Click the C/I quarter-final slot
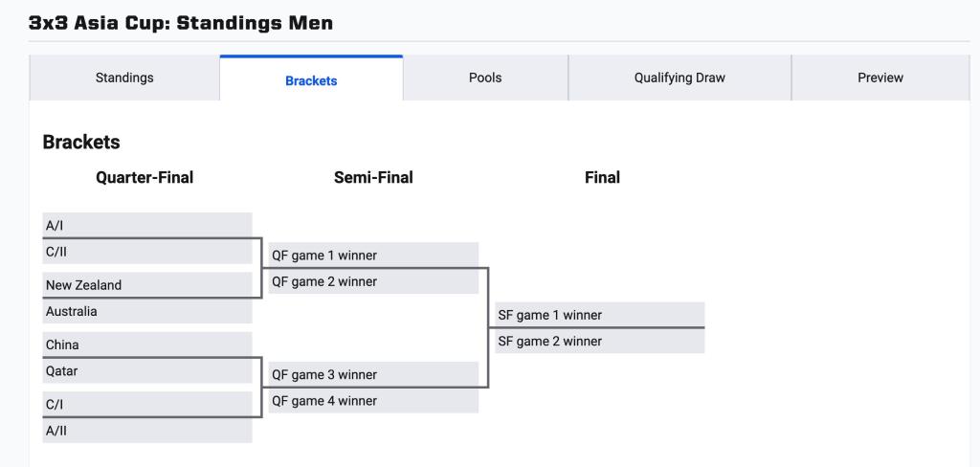Screen dimensions: 980x467 click(x=147, y=404)
